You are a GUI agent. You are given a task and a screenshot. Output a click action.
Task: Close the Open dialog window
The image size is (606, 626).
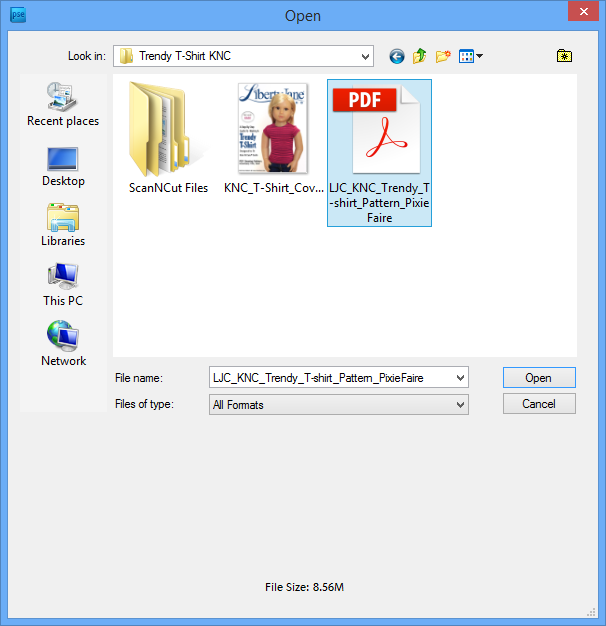click(583, 13)
